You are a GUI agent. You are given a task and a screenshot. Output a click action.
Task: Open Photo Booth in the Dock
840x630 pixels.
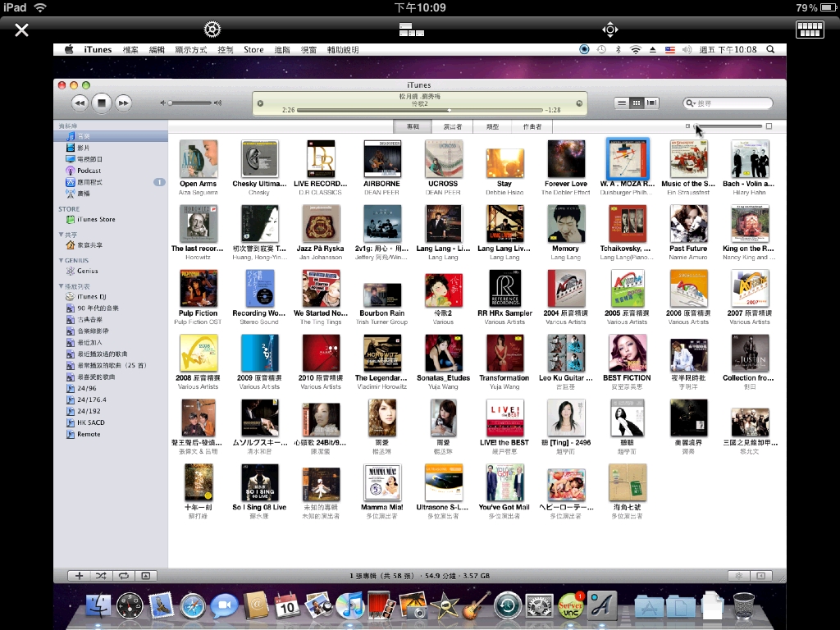point(381,605)
